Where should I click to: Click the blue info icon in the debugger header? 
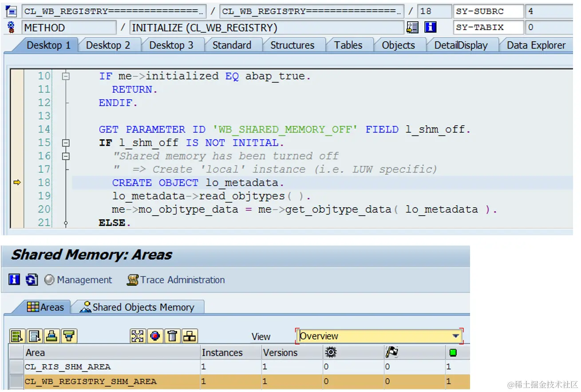[x=430, y=28]
